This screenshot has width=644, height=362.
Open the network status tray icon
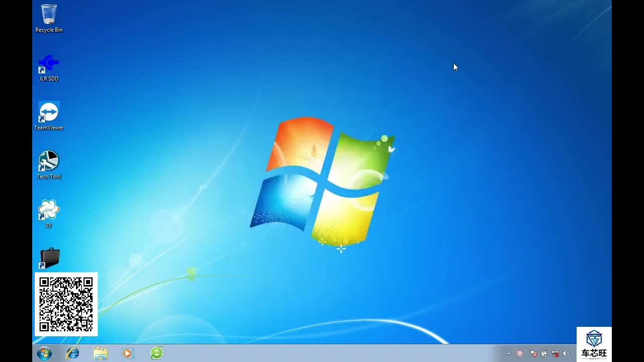coord(555,354)
